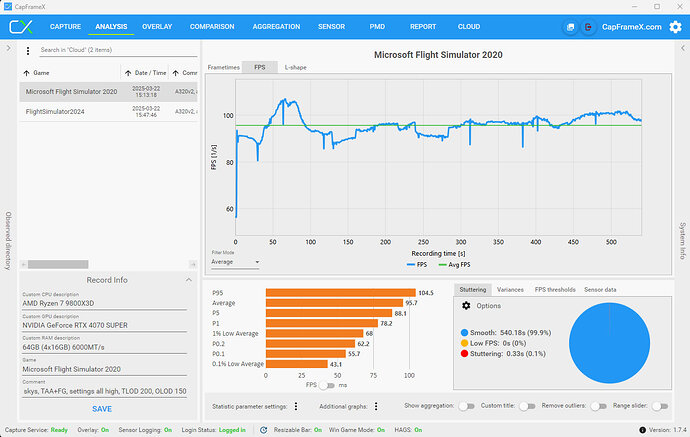The width and height of the screenshot is (690, 437).
Task: Go to the COMPARISON tab
Action: point(212,27)
